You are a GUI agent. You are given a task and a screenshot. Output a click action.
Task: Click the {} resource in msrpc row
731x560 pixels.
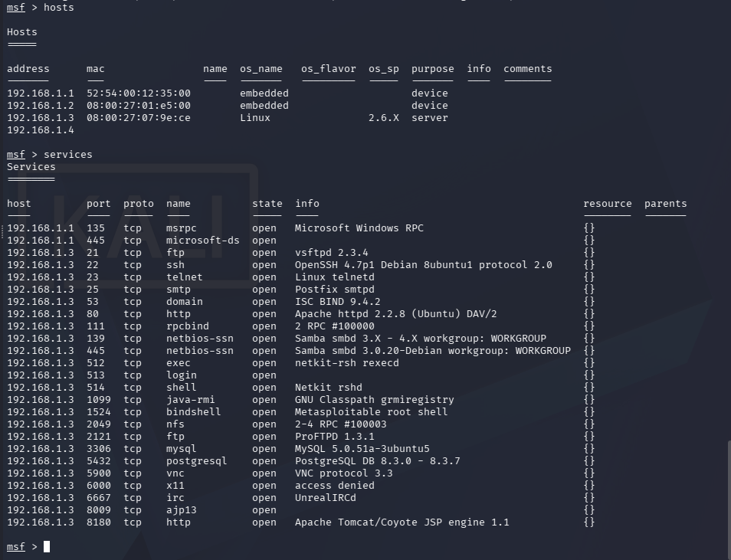point(589,228)
